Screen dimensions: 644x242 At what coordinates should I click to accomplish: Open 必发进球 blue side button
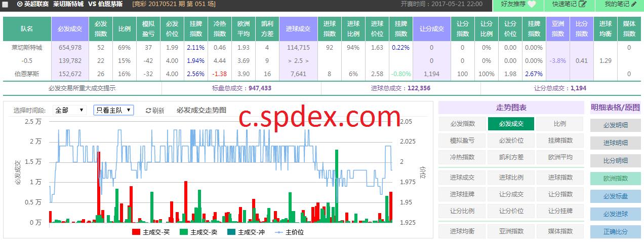615,214
